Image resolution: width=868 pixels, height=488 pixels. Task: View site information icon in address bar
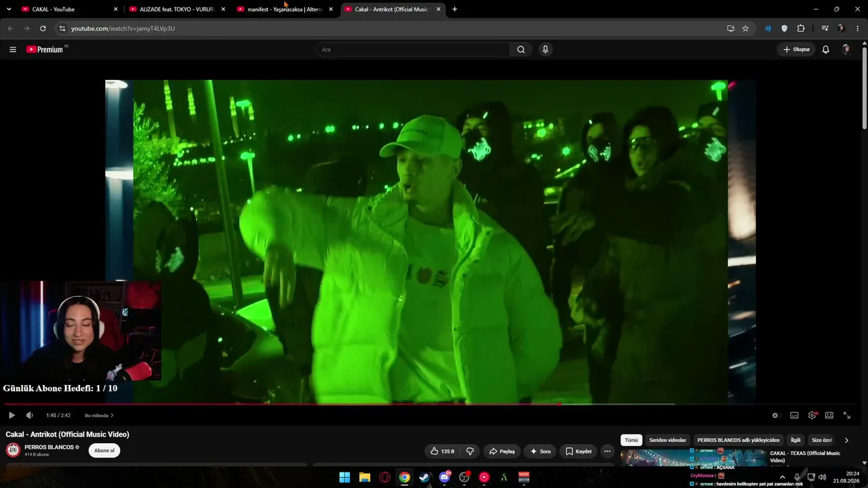click(62, 28)
